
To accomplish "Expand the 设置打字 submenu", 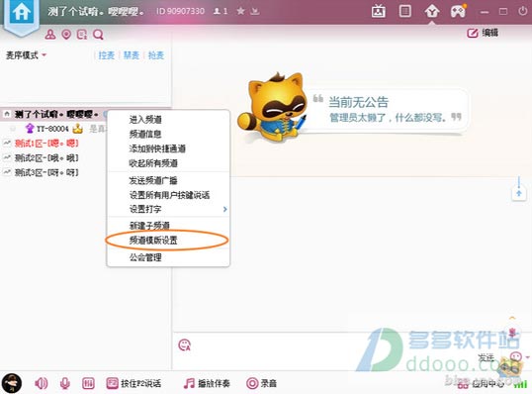I will [168, 209].
